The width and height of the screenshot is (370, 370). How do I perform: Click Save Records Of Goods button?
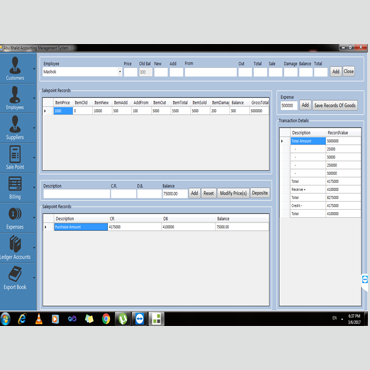pyautogui.click(x=335, y=105)
